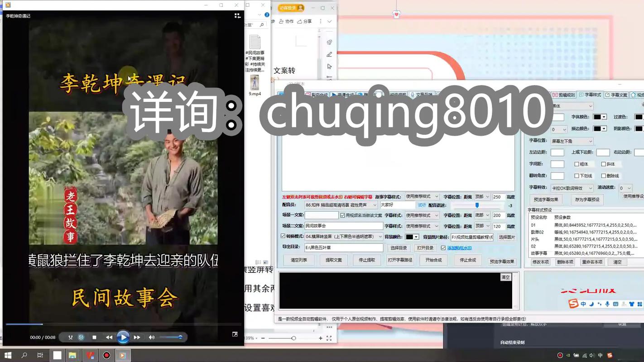This screenshot has width=644, height=362.
Task: Open the 字幕特效 dropdown
Action: pyautogui.click(x=572, y=188)
